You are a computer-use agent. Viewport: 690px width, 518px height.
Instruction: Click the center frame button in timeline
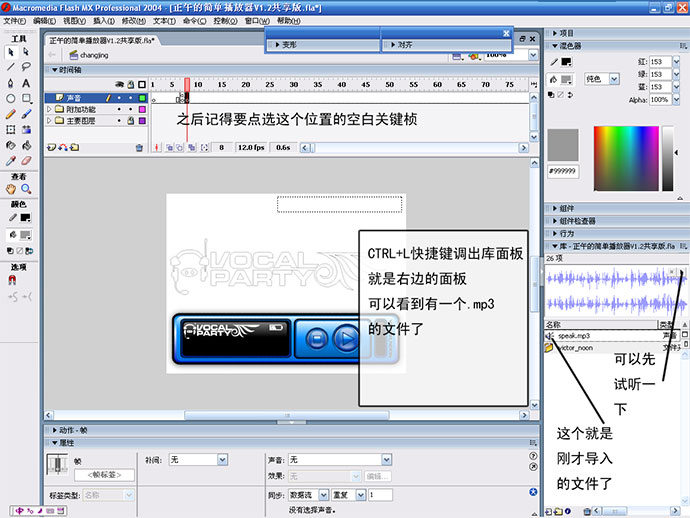157,148
